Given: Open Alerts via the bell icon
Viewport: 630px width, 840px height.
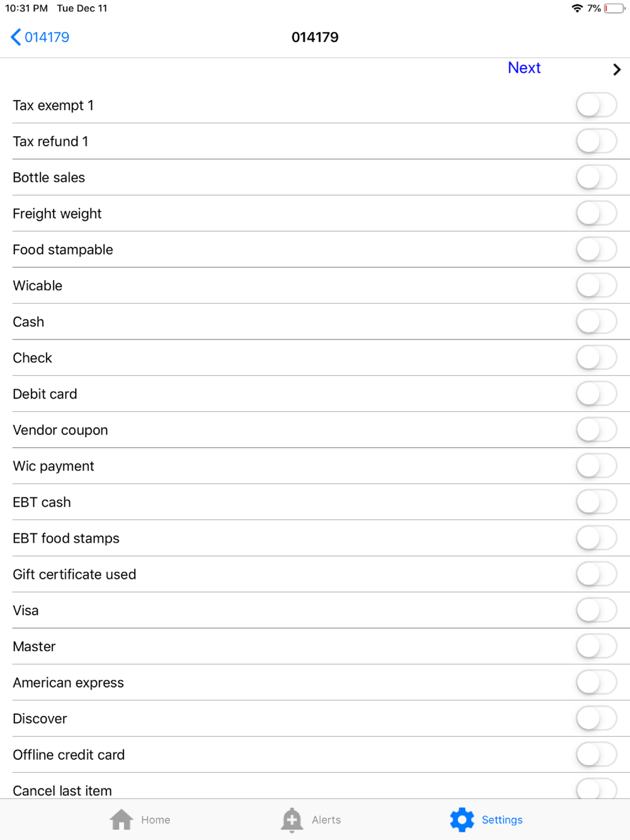Looking at the screenshot, I should [x=292, y=820].
